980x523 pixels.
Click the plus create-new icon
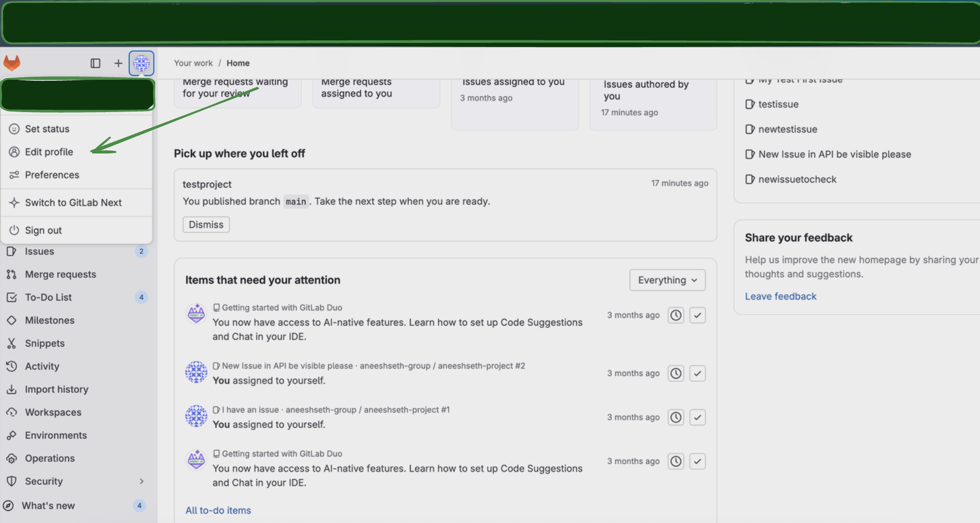pos(118,63)
